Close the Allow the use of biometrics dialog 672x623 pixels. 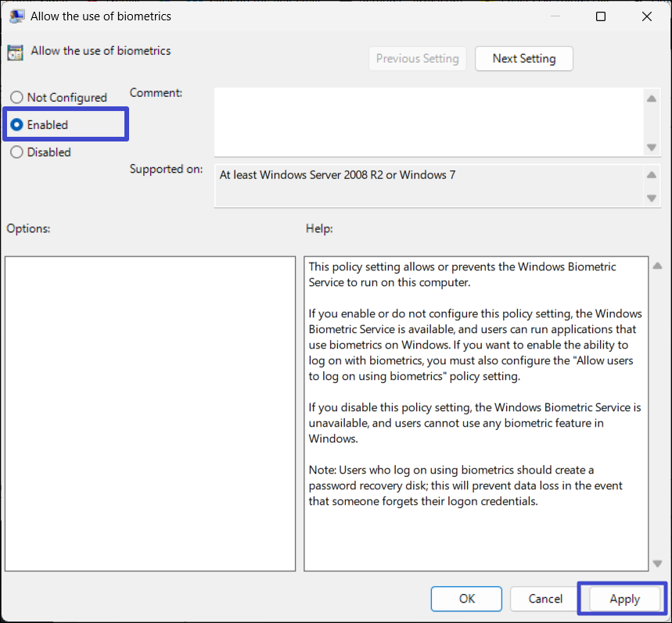(x=646, y=16)
